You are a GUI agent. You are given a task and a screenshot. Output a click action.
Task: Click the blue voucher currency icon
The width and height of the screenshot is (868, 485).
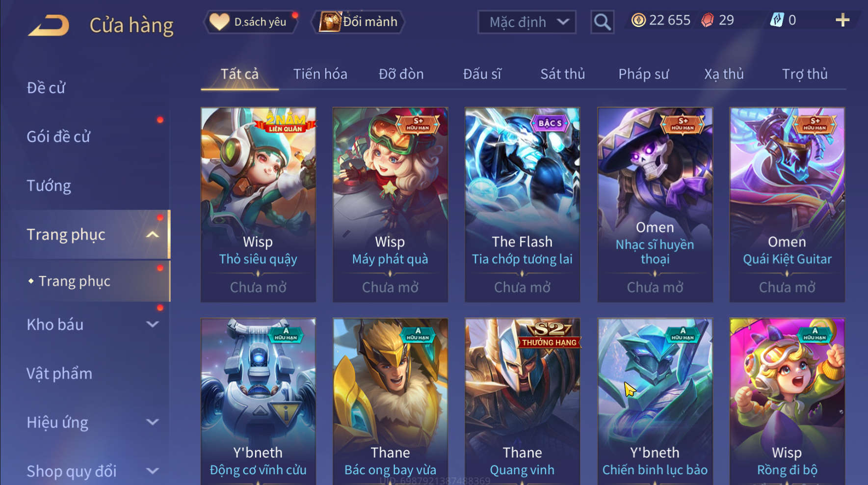[x=777, y=20]
